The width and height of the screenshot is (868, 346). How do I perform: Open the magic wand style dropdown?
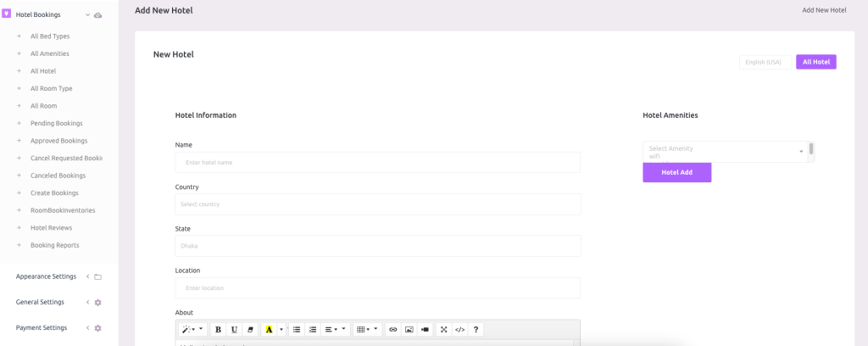click(192, 329)
